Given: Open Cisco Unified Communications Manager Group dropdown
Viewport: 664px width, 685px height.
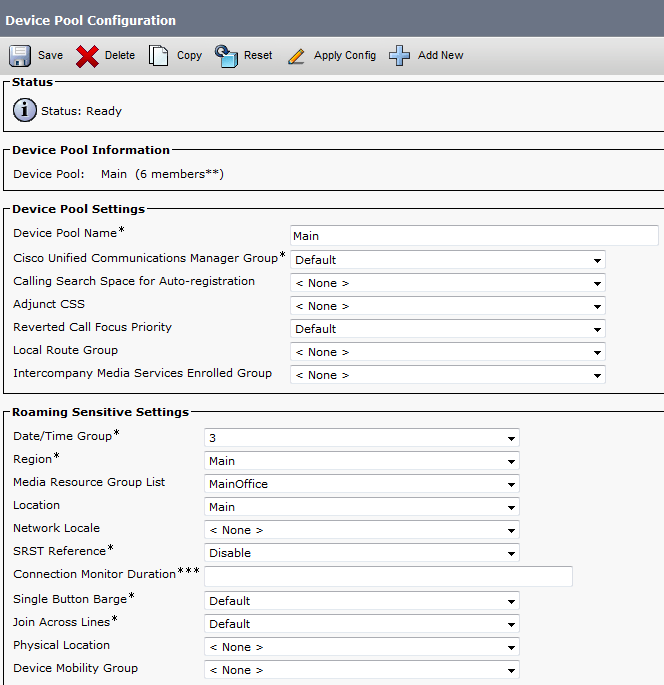Looking at the screenshot, I should (x=447, y=260).
